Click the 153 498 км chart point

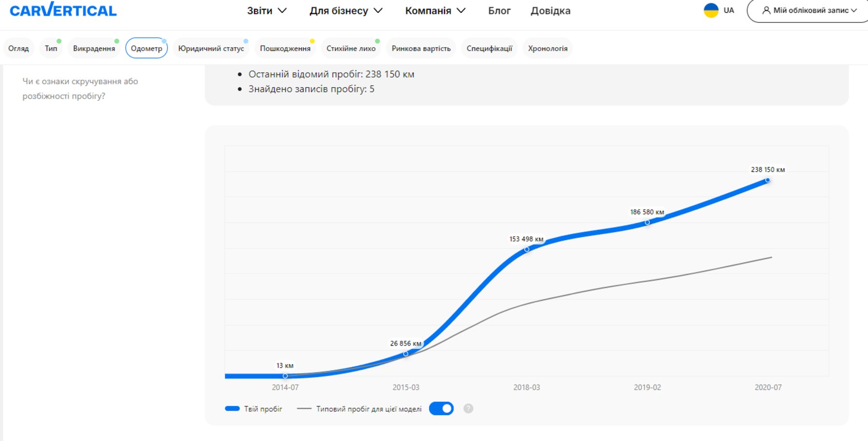527,249
